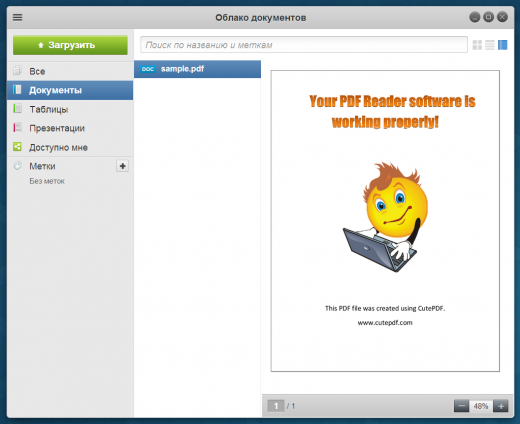Select the Документы category

click(70, 90)
